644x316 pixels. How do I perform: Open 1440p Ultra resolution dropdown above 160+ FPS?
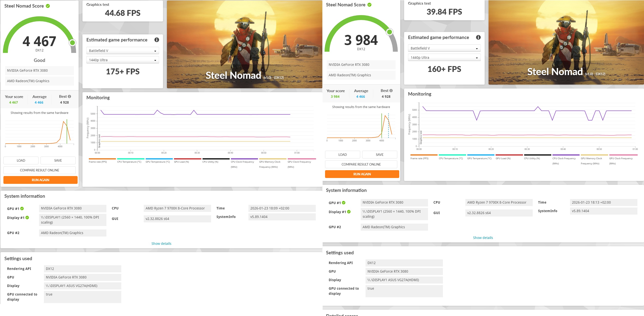click(444, 58)
